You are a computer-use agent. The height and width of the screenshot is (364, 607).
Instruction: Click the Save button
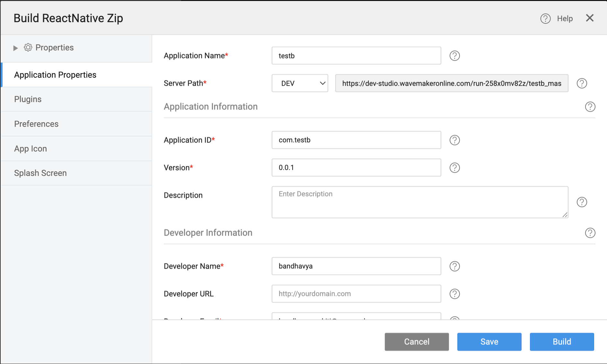tap(489, 342)
